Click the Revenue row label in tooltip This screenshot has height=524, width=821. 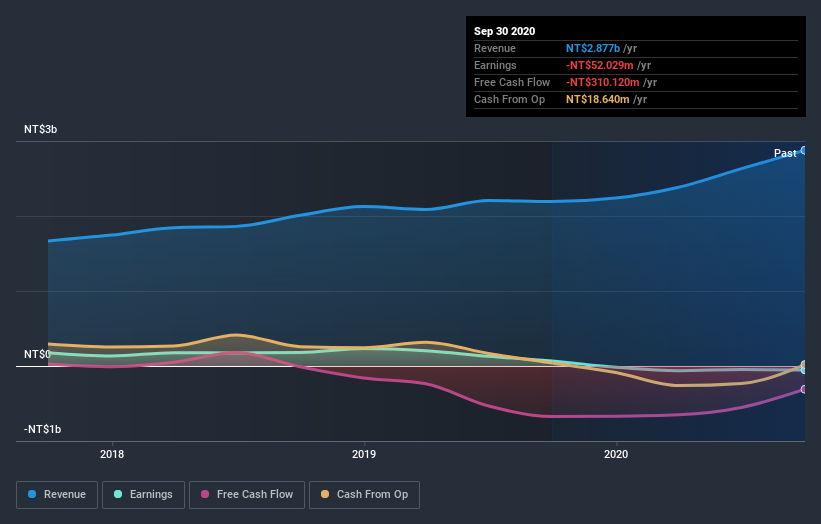pos(495,48)
